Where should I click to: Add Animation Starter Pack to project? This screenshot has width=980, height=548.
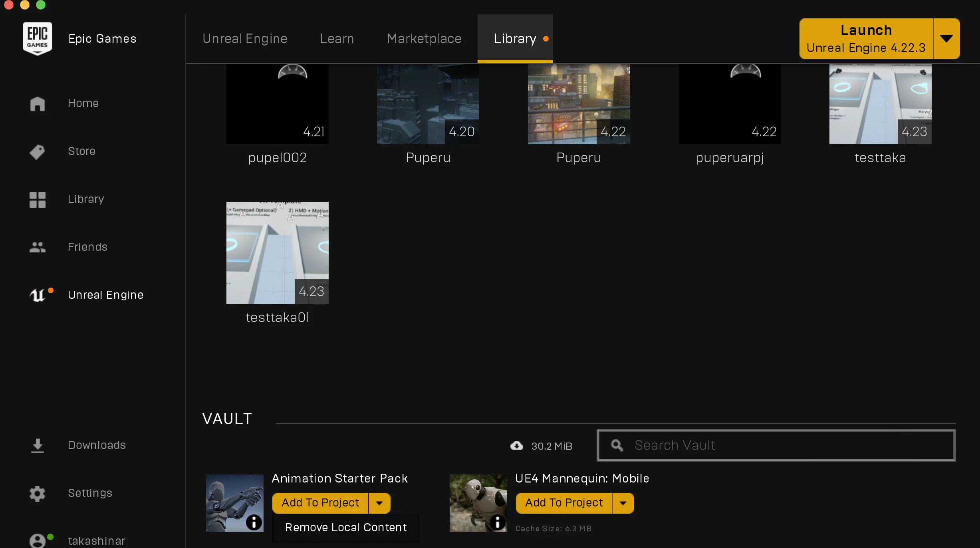point(320,503)
